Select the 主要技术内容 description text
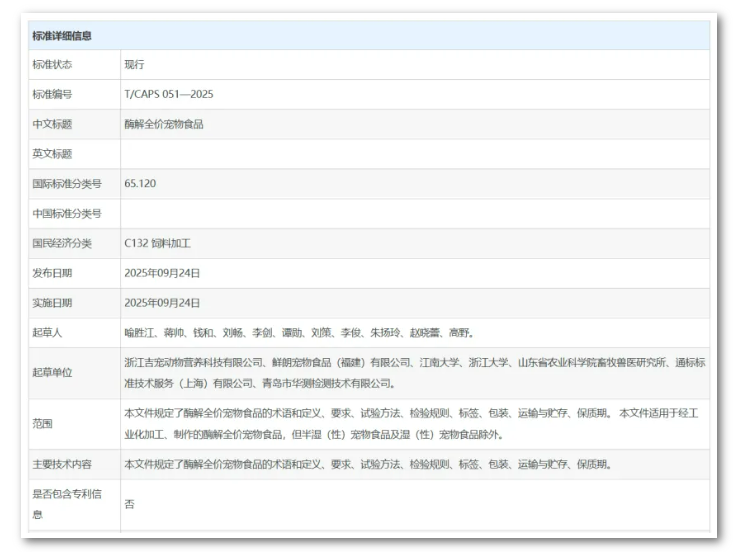735x552 pixels. 367,465
